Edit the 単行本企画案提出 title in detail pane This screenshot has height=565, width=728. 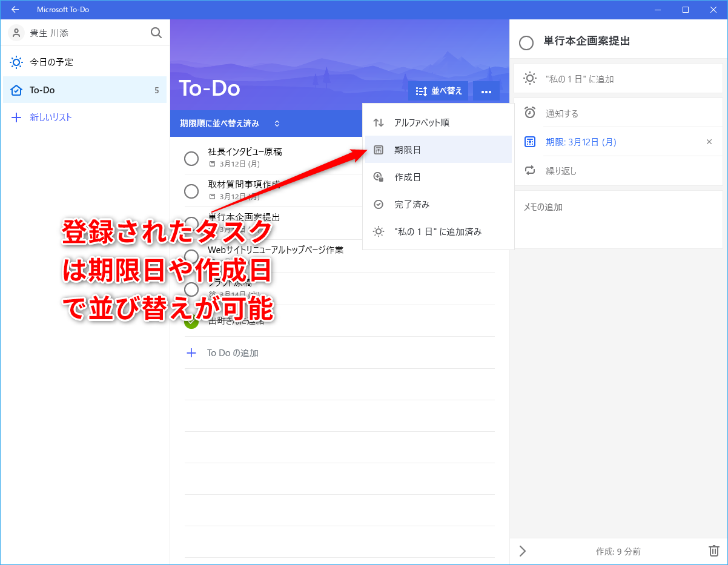[587, 41]
